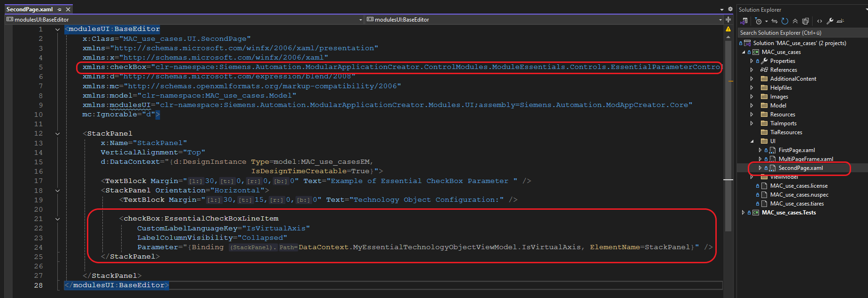The image size is (868, 298).
Task: Collapse the UI folder arrow
Action: (752, 141)
